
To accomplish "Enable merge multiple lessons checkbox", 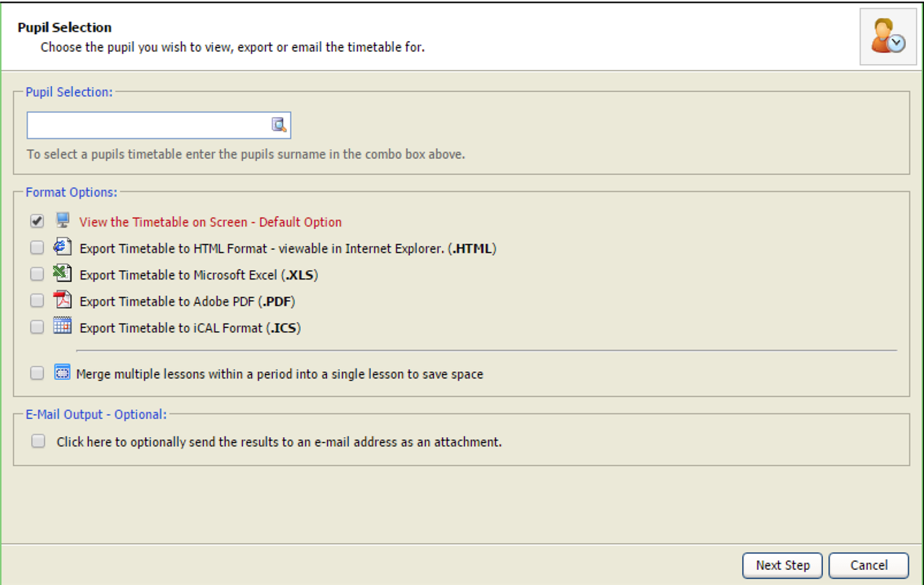I will [38, 374].
